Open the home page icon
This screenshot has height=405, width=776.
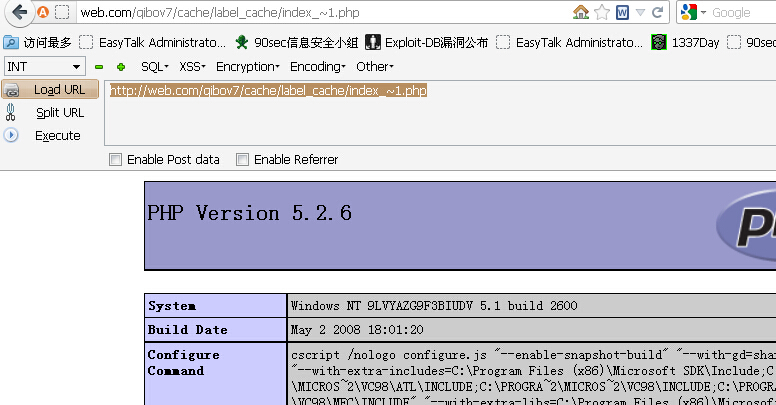click(581, 12)
